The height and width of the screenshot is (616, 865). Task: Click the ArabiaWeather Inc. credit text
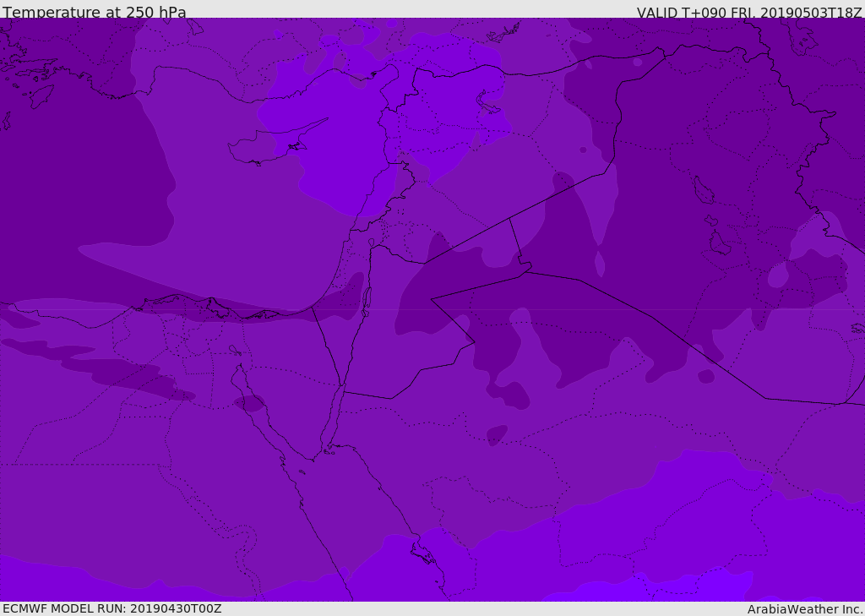[x=805, y=609]
